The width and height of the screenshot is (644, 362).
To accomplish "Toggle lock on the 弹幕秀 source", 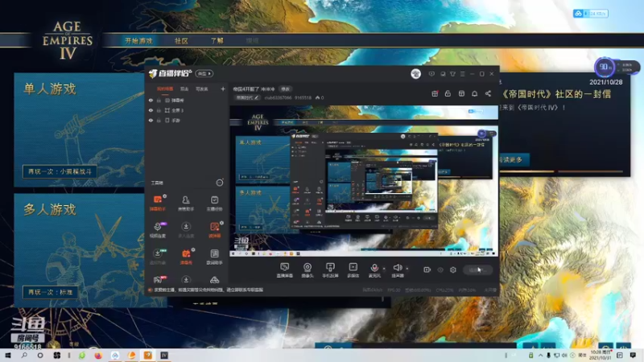I will [159, 100].
